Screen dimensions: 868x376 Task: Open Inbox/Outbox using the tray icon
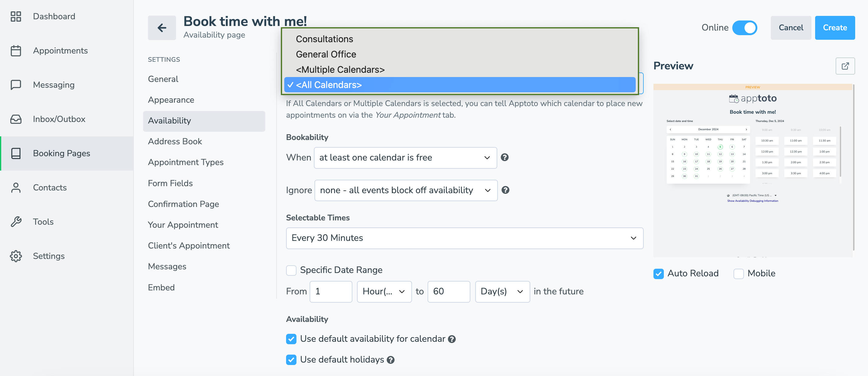pyautogui.click(x=16, y=119)
